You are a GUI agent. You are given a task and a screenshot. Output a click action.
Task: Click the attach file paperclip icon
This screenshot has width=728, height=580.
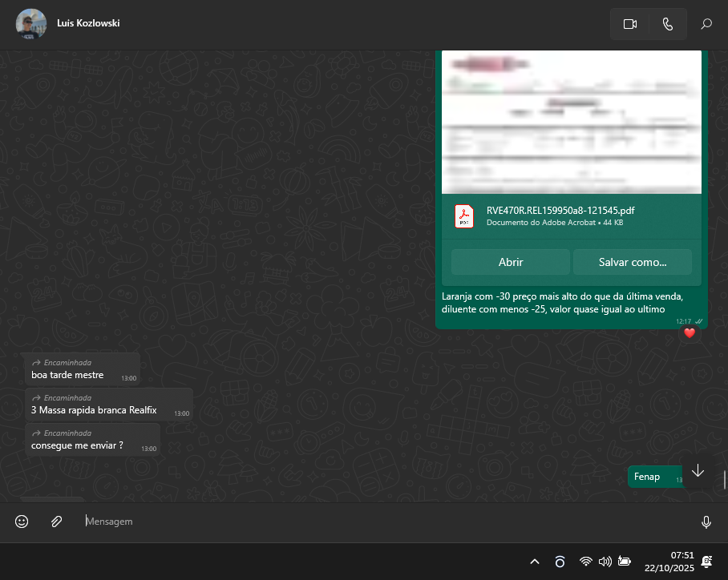(56, 522)
